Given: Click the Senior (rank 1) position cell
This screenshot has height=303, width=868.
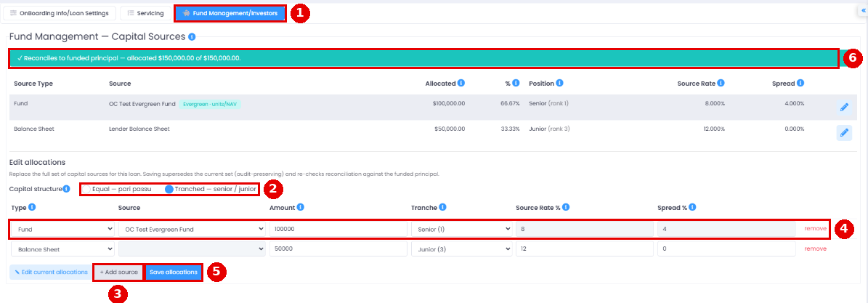Looking at the screenshot, I should 548,104.
